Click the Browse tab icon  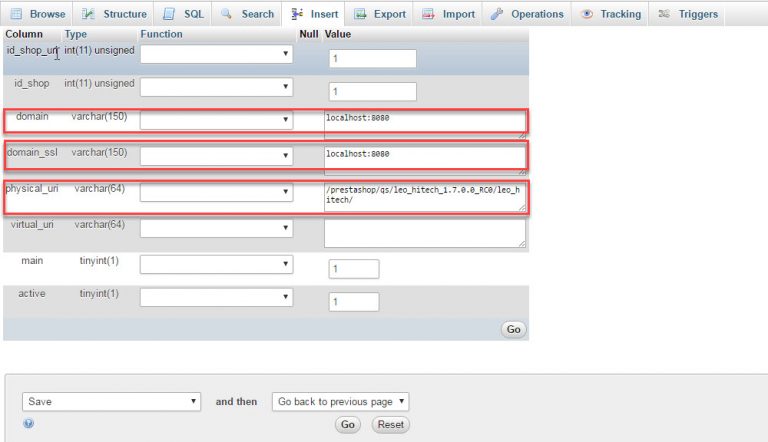pos(16,14)
